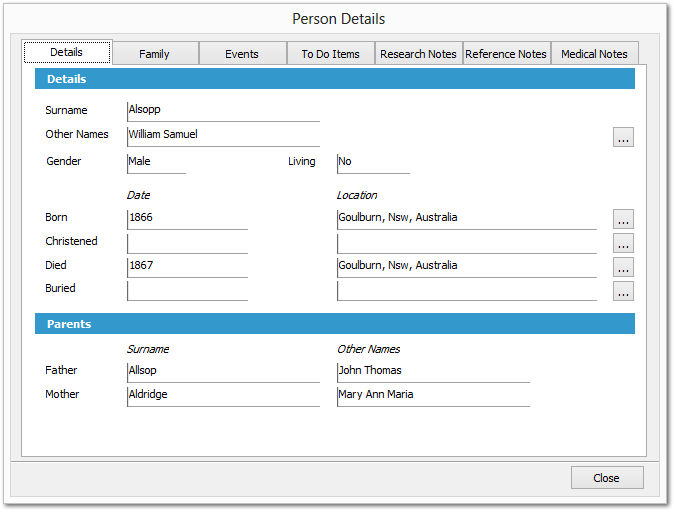Click the Surname field containing Alsopp
675x512 pixels.
(223, 110)
